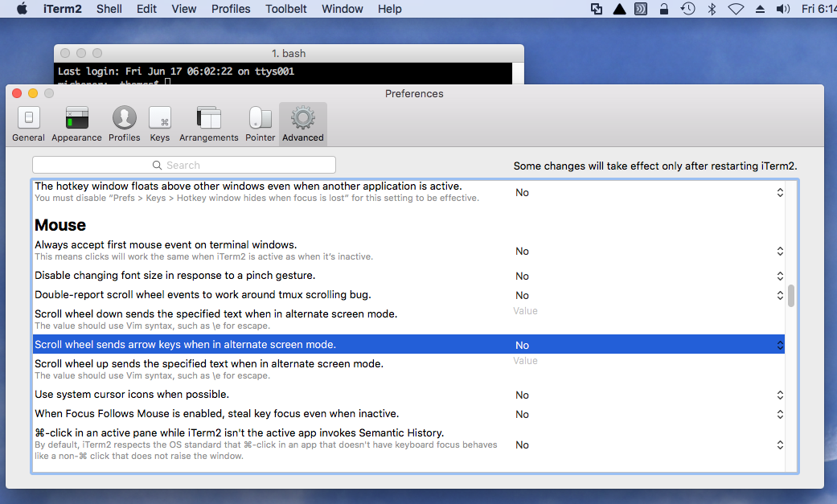Open the Help menu
837x504 pixels.
tap(390, 9)
